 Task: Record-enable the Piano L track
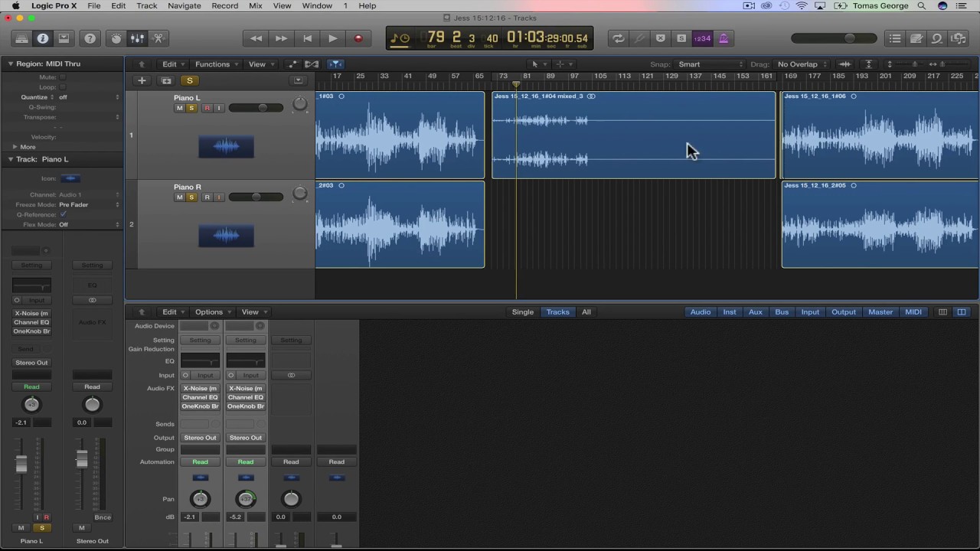click(x=207, y=108)
